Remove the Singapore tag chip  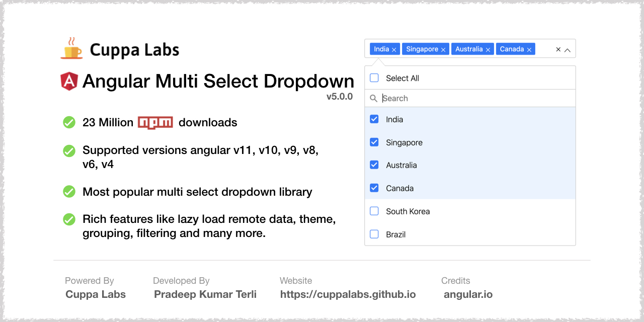443,49
